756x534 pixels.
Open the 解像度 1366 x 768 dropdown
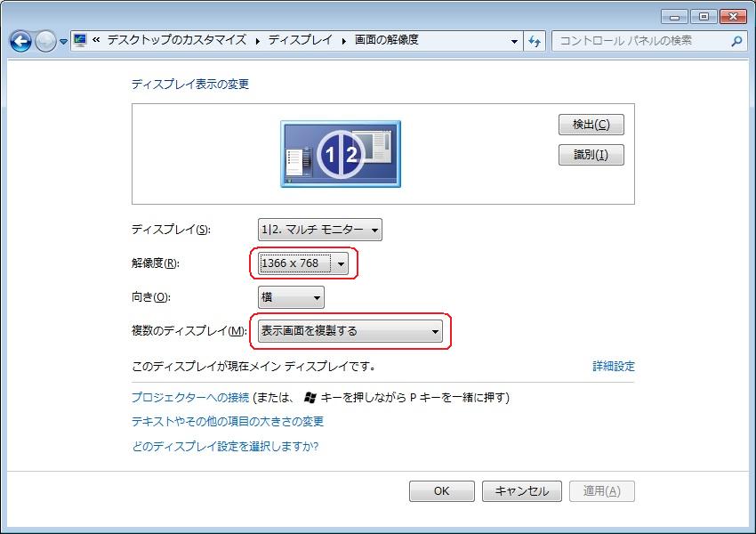point(302,263)
